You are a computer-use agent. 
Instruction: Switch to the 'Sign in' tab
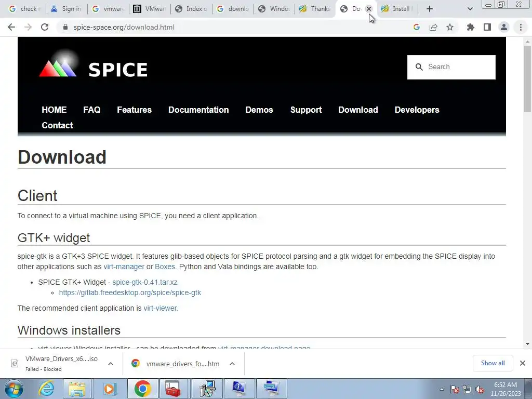point(66,9)
